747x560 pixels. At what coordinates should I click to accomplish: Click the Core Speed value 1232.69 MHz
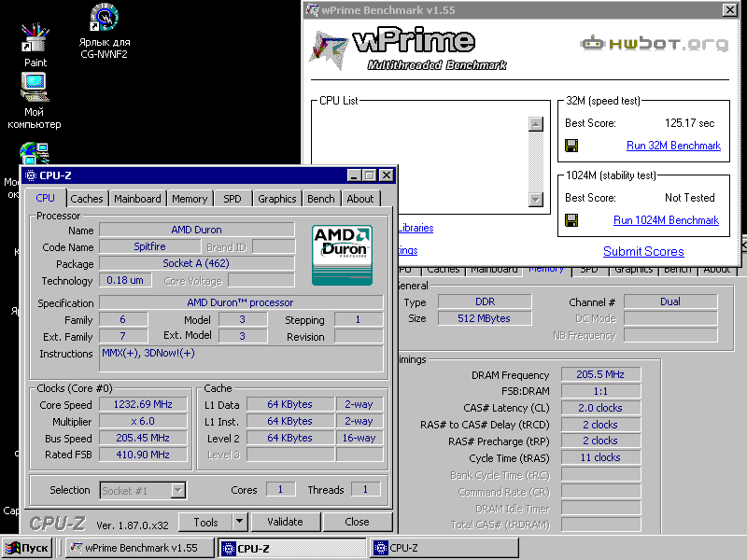143,405
